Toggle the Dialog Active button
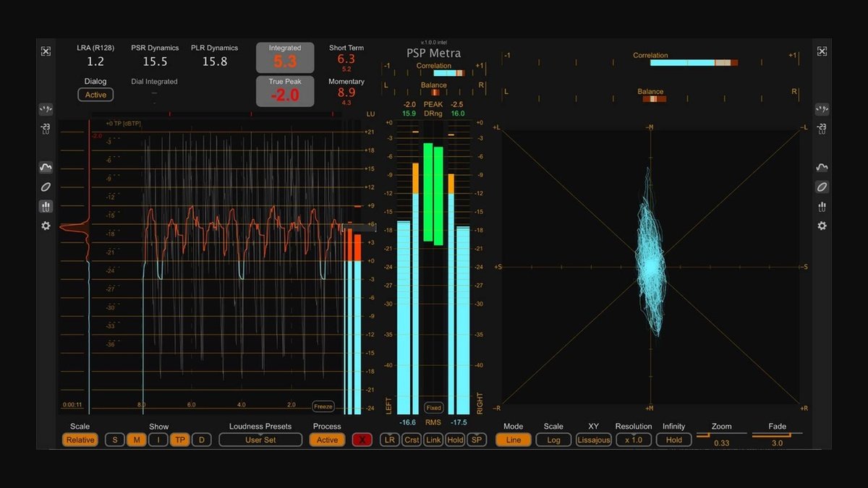868x488 pixels. click(95, 95)
